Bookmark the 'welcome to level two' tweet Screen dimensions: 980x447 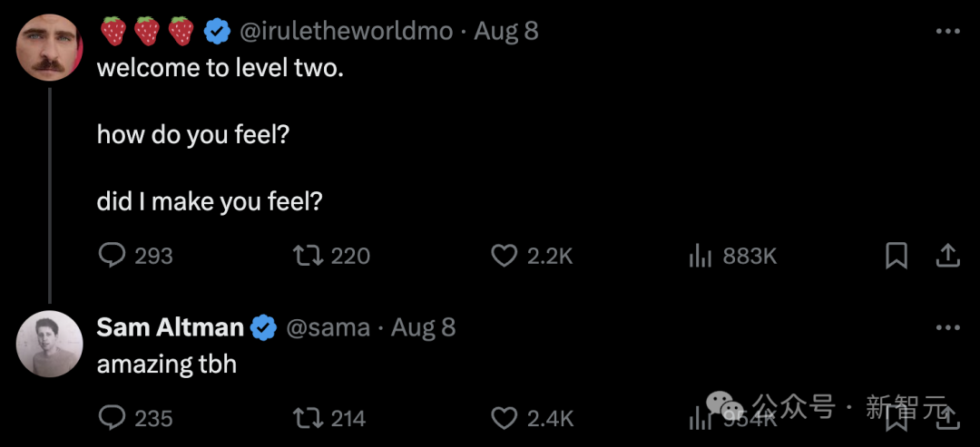pyautogui.click(x=897, y=256)
